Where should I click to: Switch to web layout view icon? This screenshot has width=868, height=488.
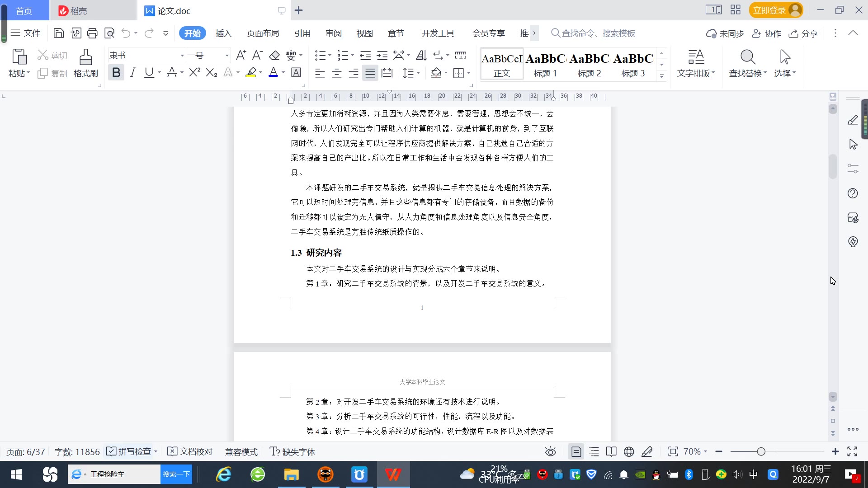click(x=629, y=451)
